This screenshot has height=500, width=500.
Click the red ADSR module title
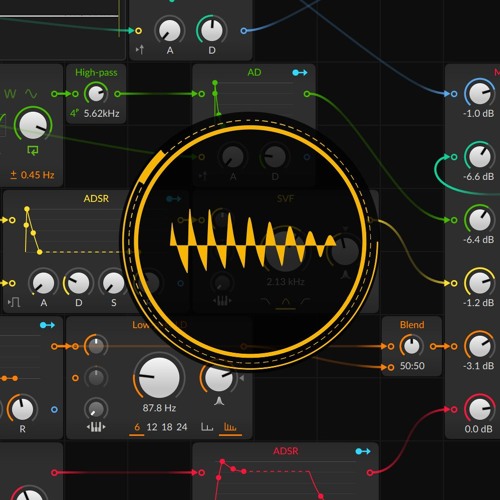click(x=286, y=451)
